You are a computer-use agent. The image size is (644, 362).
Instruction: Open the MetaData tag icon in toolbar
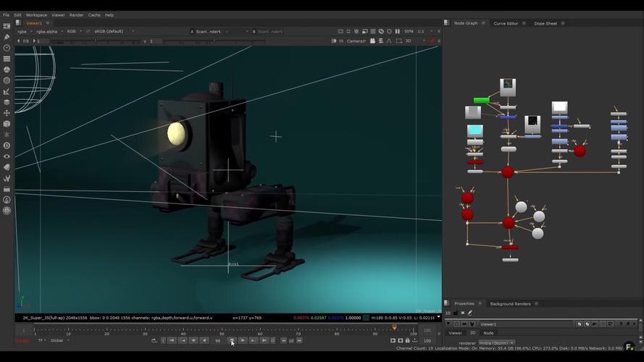coord(7,167)
